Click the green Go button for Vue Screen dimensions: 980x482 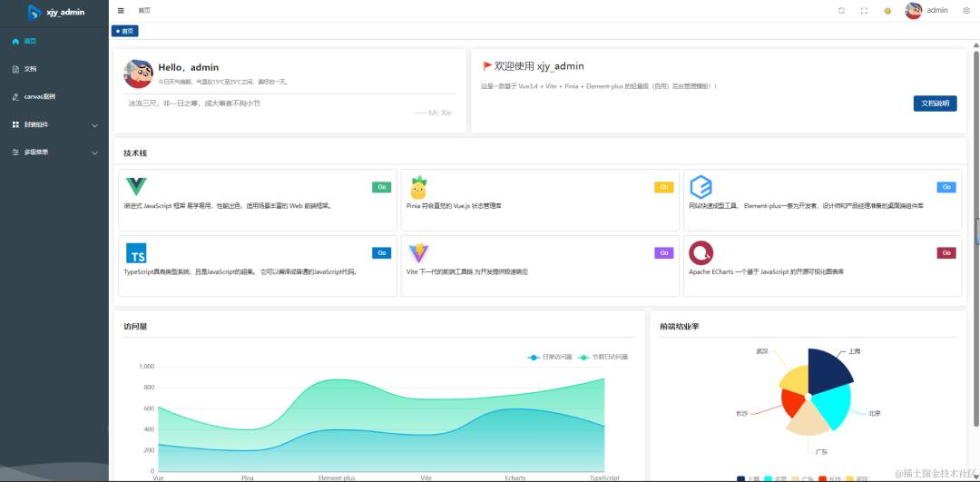point(381,187)
